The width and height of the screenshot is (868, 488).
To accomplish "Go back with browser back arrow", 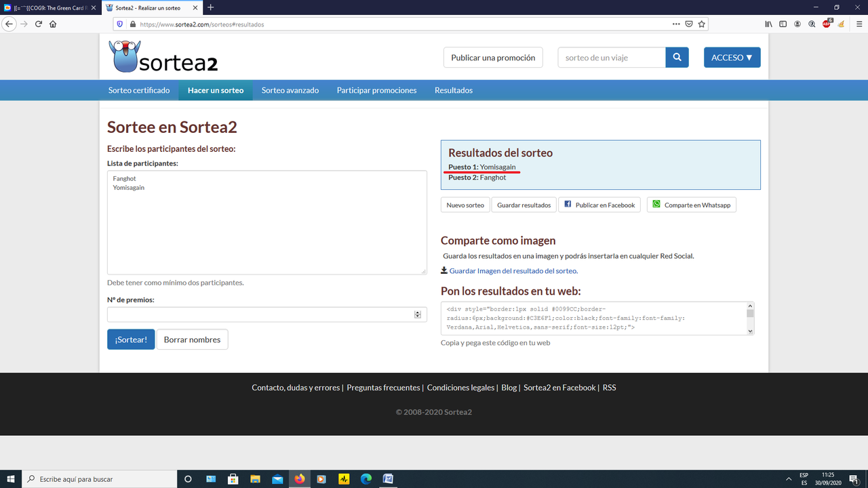I will pos(9,24).
